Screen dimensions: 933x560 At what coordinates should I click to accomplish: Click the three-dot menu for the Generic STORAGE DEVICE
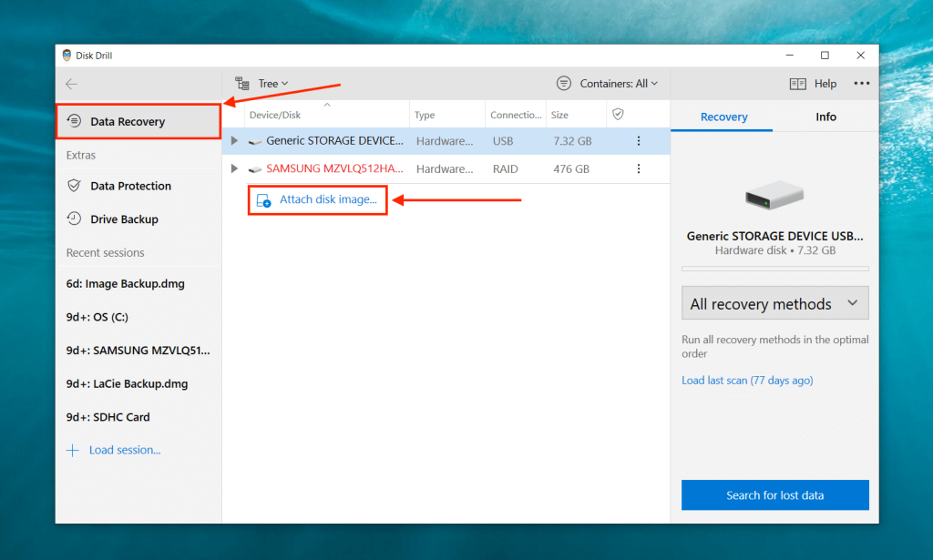[638, 141]
